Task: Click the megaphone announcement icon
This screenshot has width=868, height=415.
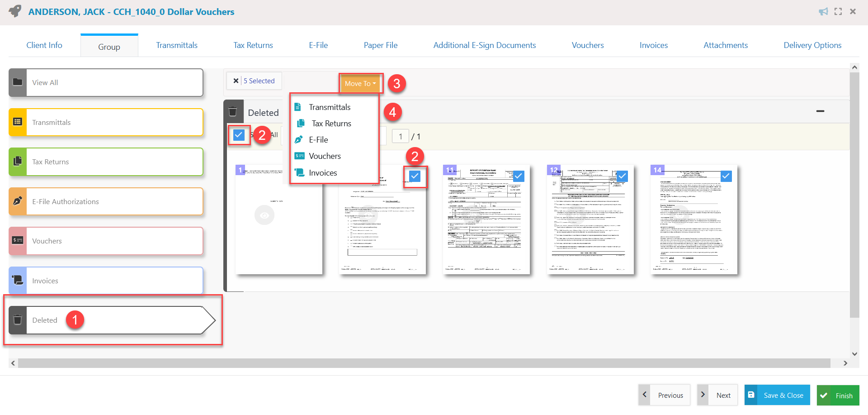Action: click(824, 11)
